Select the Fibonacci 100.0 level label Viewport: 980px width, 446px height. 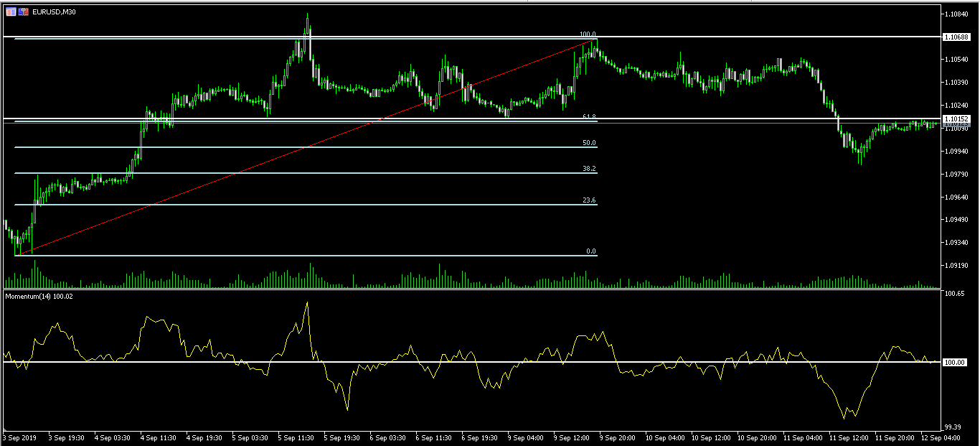(x=588, y=34)
